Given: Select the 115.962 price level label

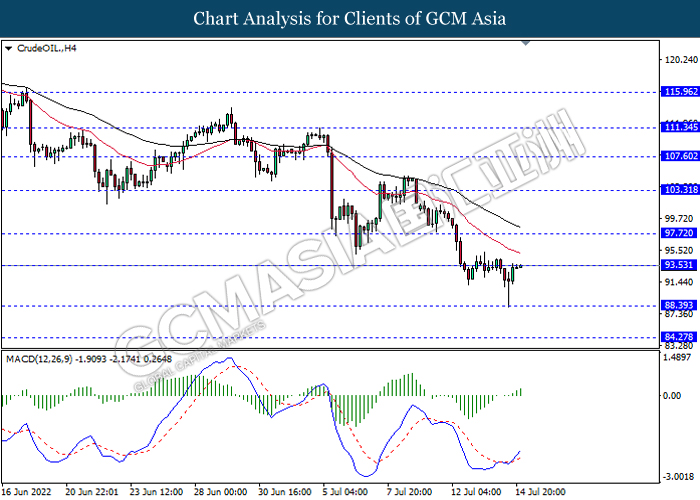Looking at the screenshot, I should 680,92.
